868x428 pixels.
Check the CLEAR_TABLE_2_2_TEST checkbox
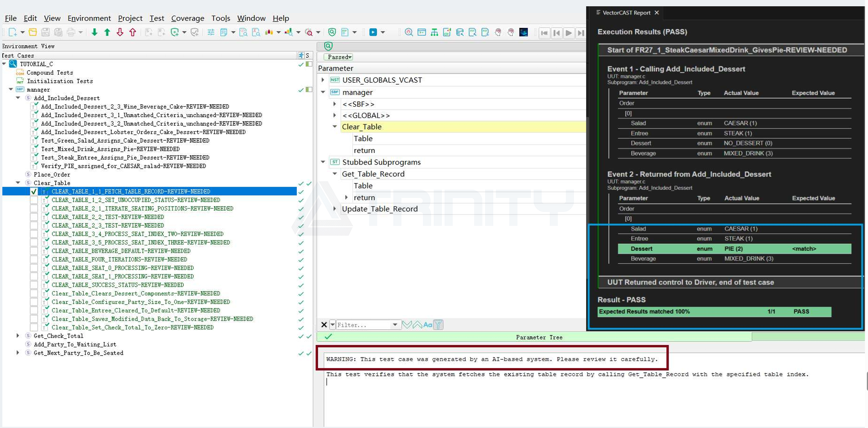(x=34, y=217)
